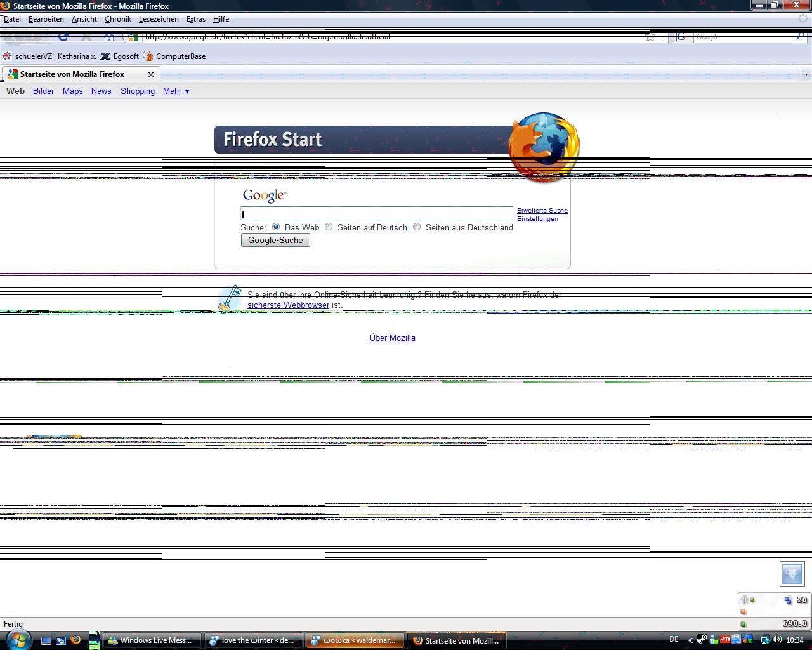Open the Über Mozilla link
The height and width of the screenshot is (650, 812).
393,338
